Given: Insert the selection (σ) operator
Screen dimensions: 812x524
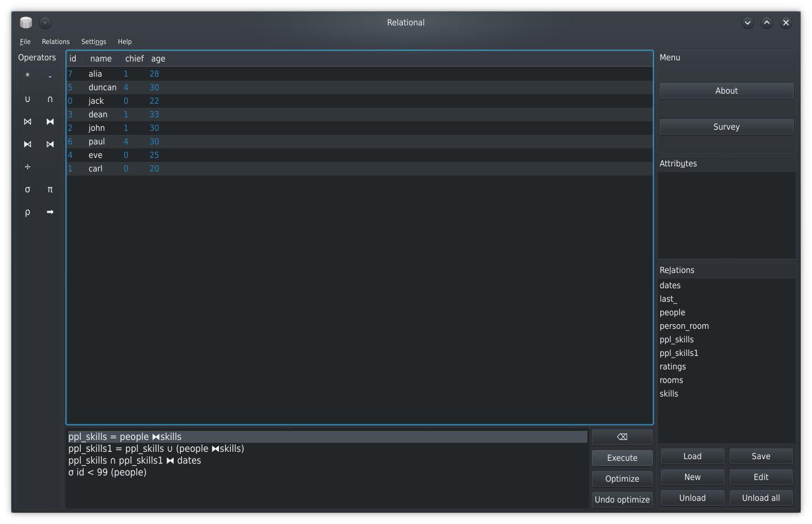Looking at the screenshot, I should coord(28,190).
